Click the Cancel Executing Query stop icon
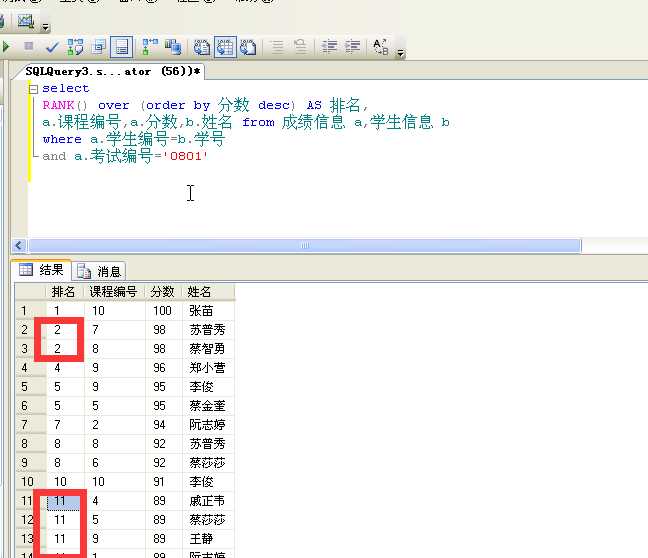Image resolution: width=648 pixels, height=558 pixels. pyautogui.click(x=29, y=46)
